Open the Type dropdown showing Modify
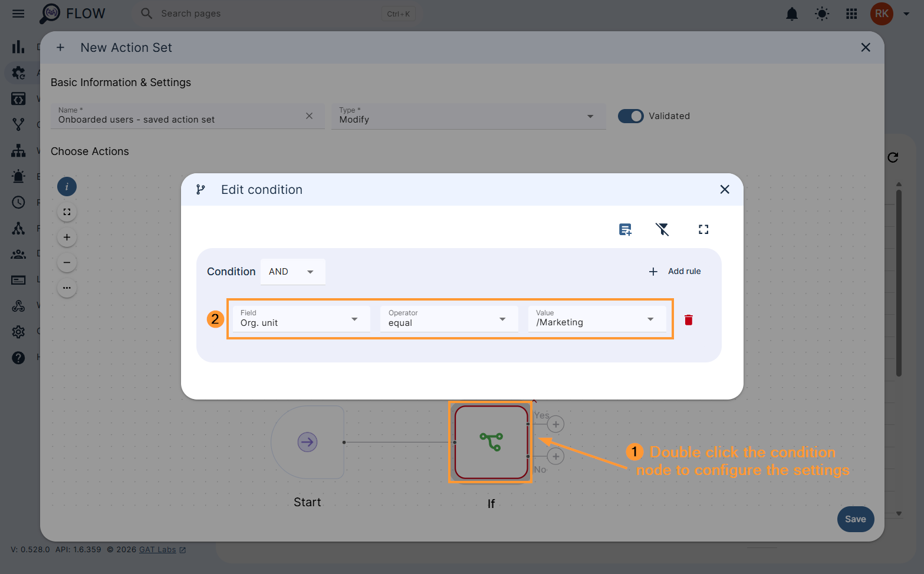Screen dimensions: 924x574 pos(469,116)
